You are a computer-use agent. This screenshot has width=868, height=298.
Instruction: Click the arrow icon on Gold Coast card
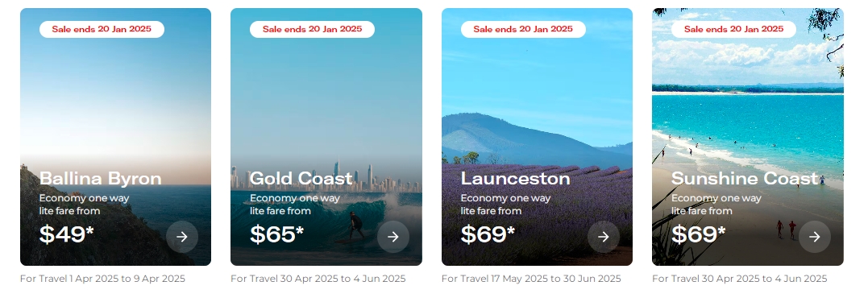click(393, 237)
